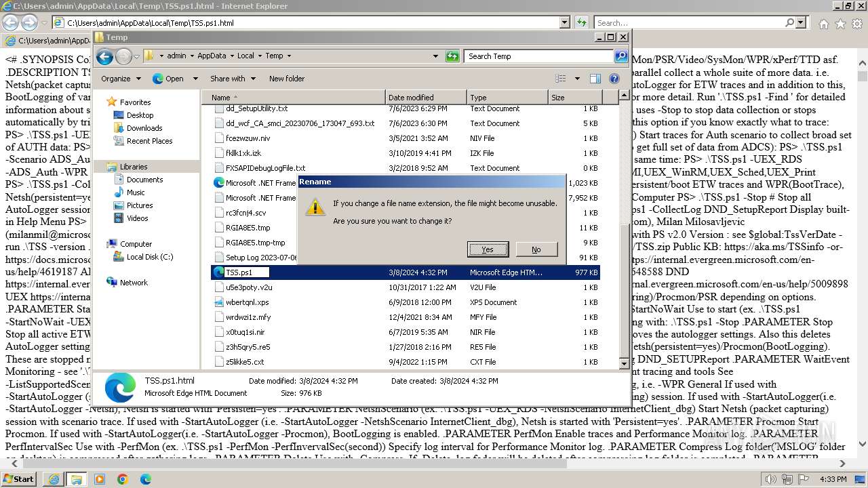Select file RGIA8E5.tmp-tmp
868x488 pixels.
pyautogui.click(x=254, y=243)
